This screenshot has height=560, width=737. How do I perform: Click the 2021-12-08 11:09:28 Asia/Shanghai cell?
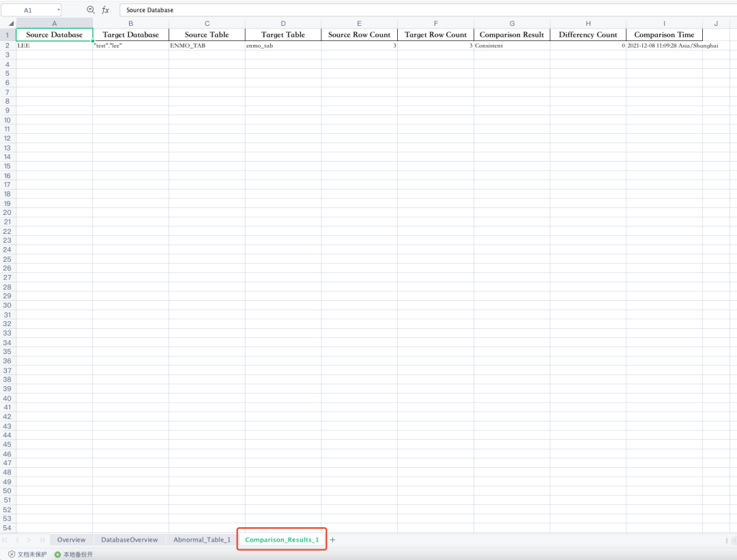(664, 46)
